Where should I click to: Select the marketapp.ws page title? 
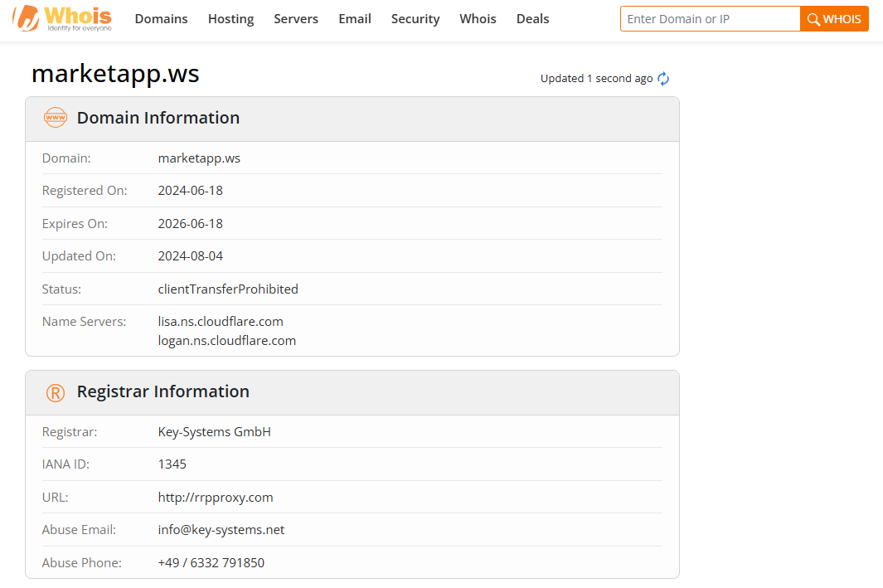tap(115, 74)
